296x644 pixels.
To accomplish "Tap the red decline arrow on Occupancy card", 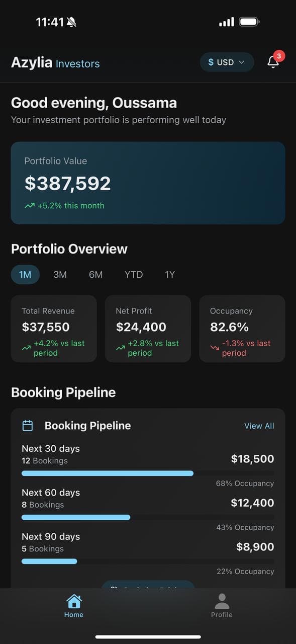I will [x=214, y=347].
